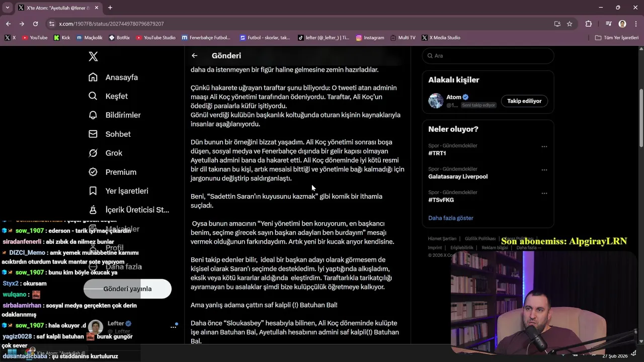Open more options for Galatasaray Liverpool trend

coord(544,170)
